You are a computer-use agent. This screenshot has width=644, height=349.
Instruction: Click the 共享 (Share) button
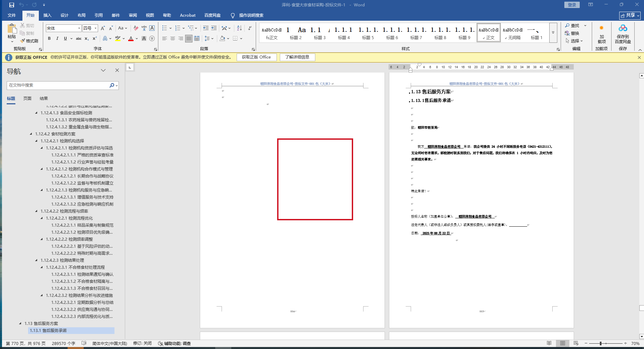point(630,15)
